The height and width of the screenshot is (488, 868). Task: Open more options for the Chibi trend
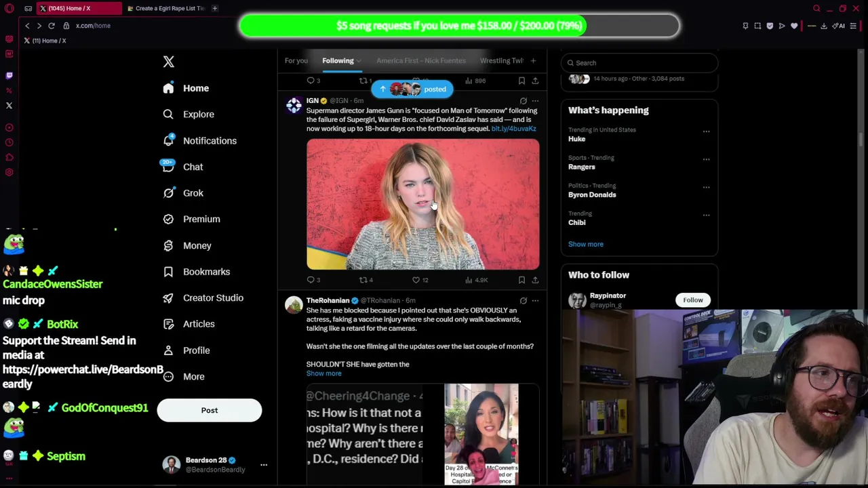(706, 214)
